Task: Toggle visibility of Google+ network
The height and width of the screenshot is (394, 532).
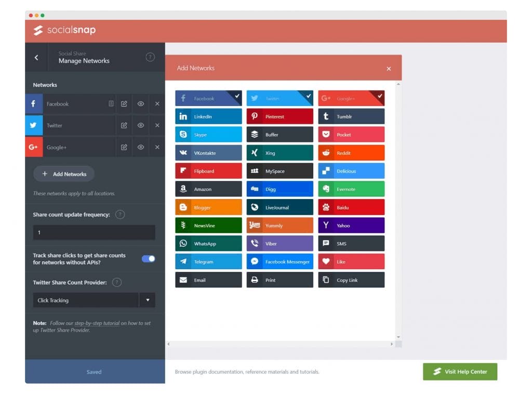Action: pos(140,147)
